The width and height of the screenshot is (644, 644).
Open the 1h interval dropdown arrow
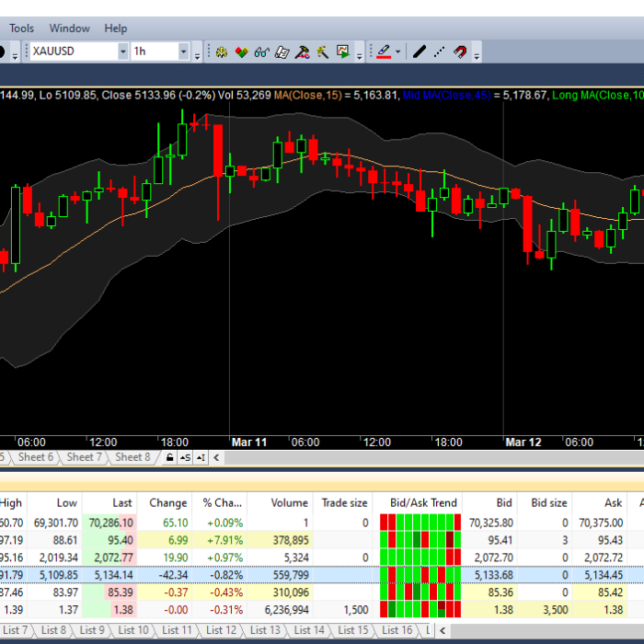(x=184, y=52)
